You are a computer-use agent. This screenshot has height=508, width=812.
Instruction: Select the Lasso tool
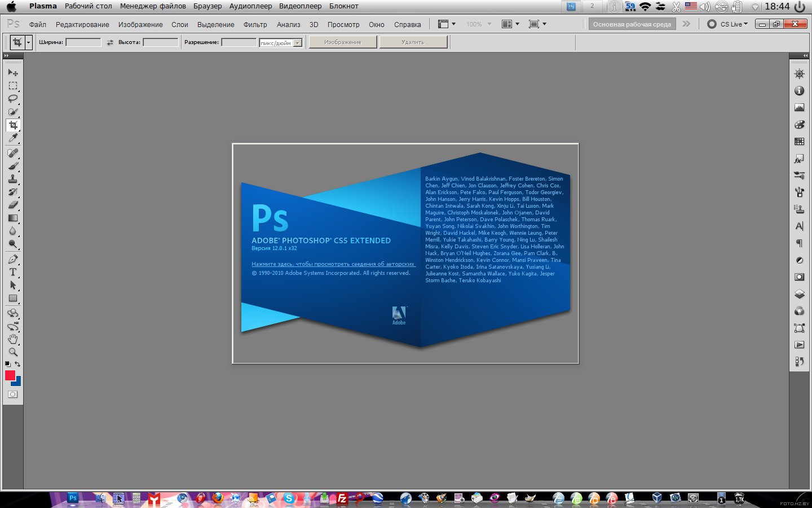[13, 99]
